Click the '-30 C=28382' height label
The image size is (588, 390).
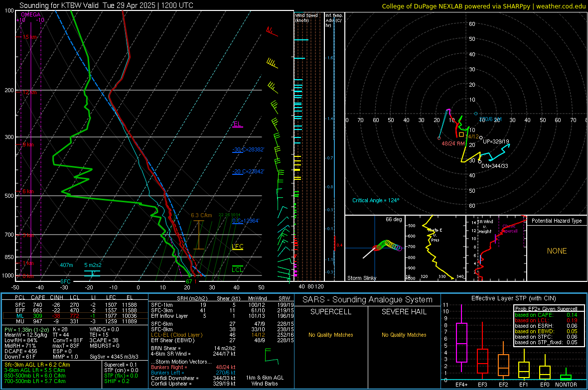pyautogui.click(x=248, y=149)
